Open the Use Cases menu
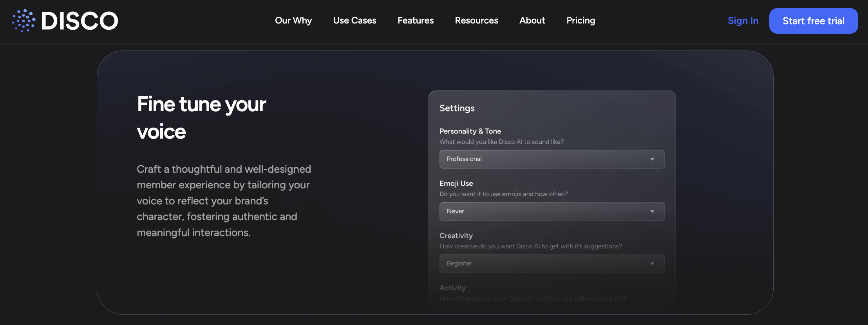868x325 pixels. (354, 20)
